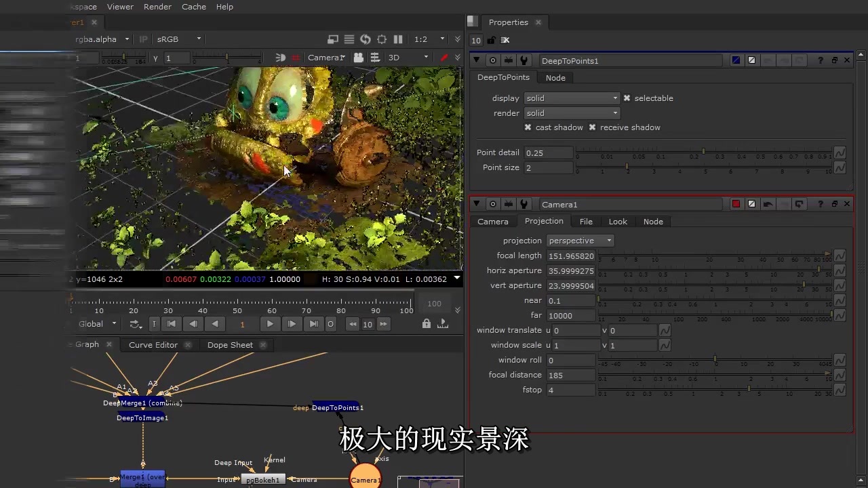Clear all panels in the Properties bin
This screenshot has height=488, width=868.
tap(505, 41)
